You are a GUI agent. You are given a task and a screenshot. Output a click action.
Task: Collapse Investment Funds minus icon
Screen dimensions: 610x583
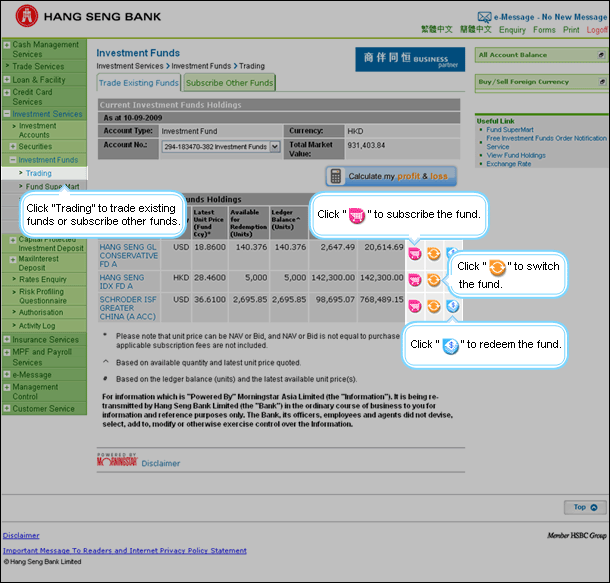point(13,160)
